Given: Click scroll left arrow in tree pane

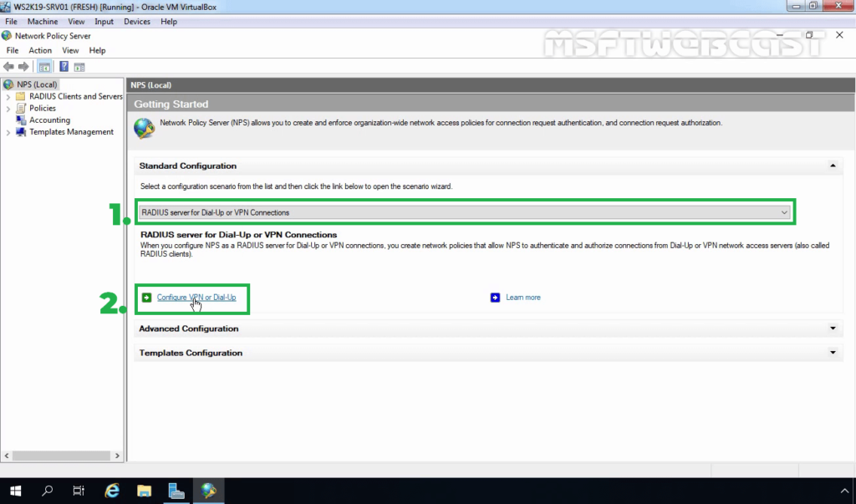Looking at the screenshot, I should click(x=7, y=456).
